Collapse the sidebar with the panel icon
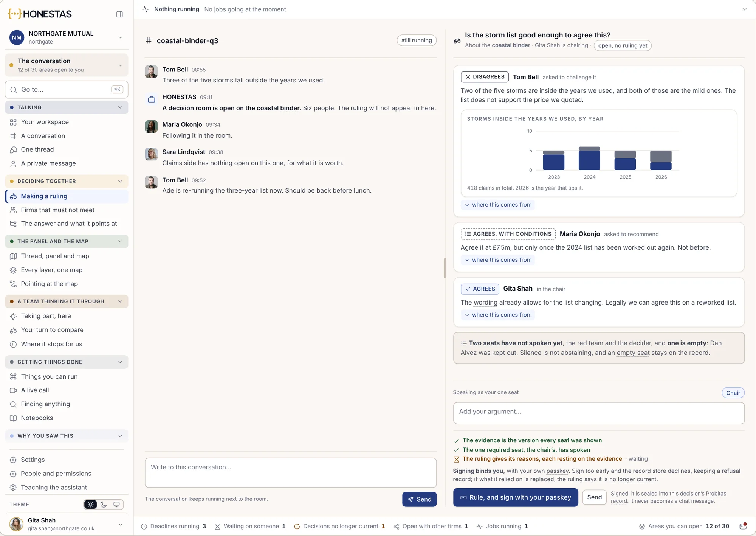Screen dimensions: 756x536 [x=119, y=14]
